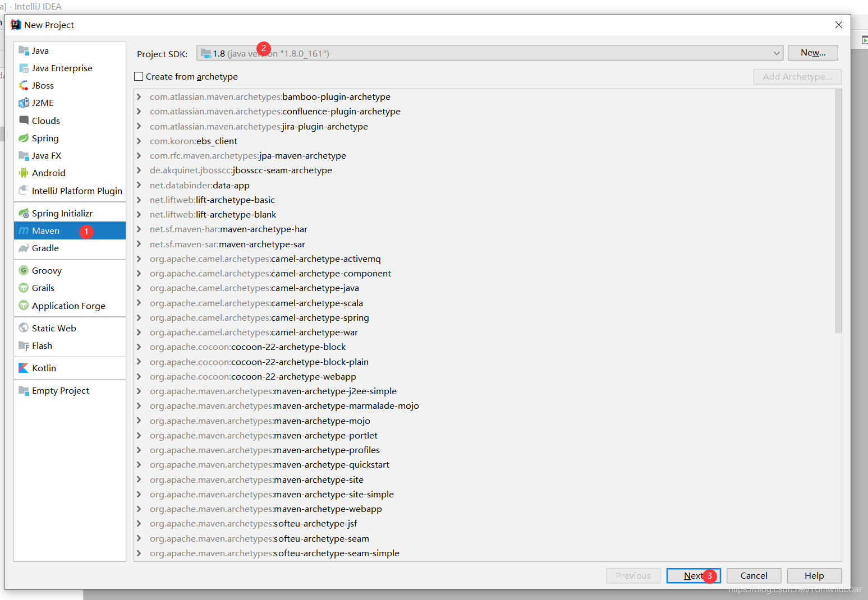Click the Spring leaf icon

24,138
